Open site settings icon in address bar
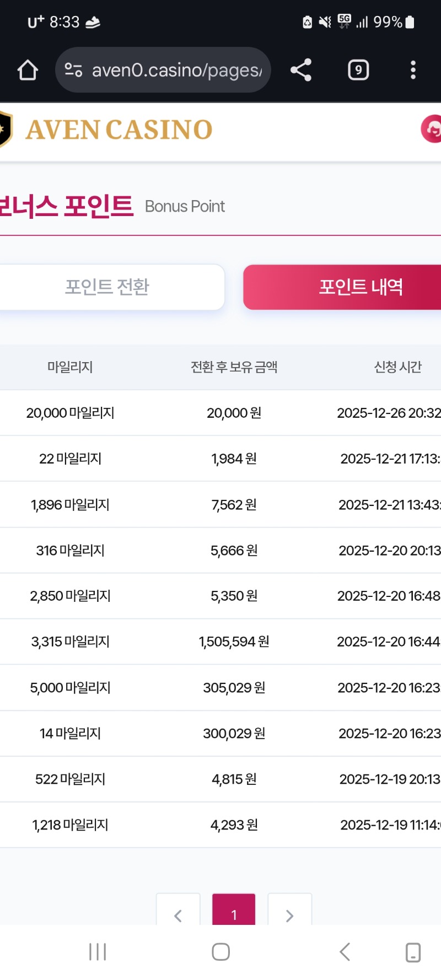Image resolution: width=441 pixels, height=980 pixels. tap(73, 70)
